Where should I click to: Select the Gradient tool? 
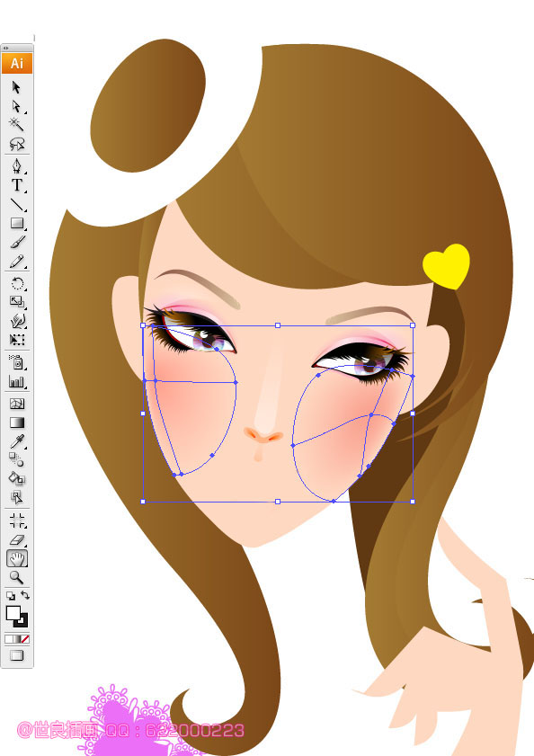(16, 422)
